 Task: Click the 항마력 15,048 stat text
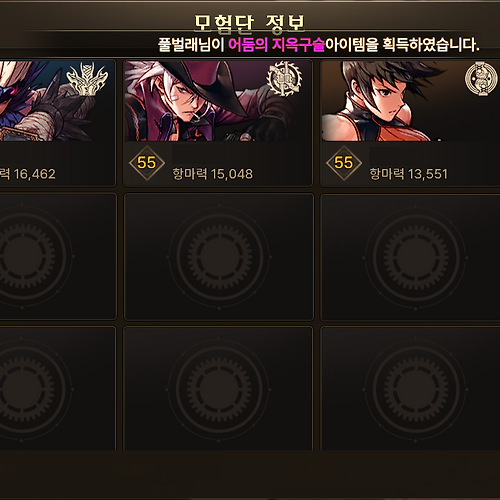point(213,174)
